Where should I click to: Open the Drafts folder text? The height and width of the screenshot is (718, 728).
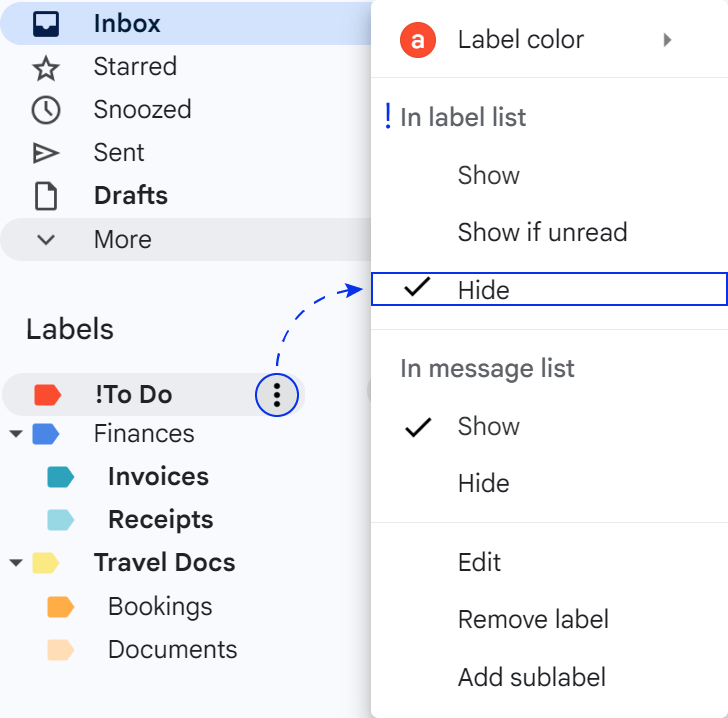(x=131, y=196)
